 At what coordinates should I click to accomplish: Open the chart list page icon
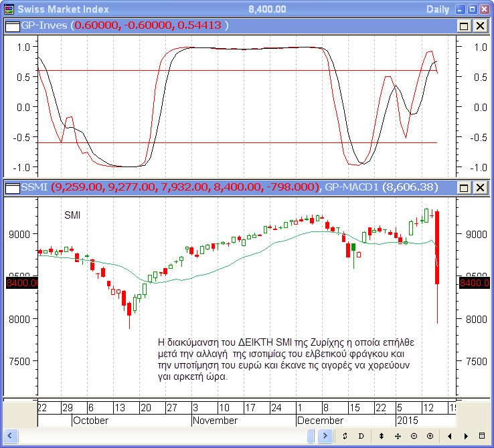(482, 436)
